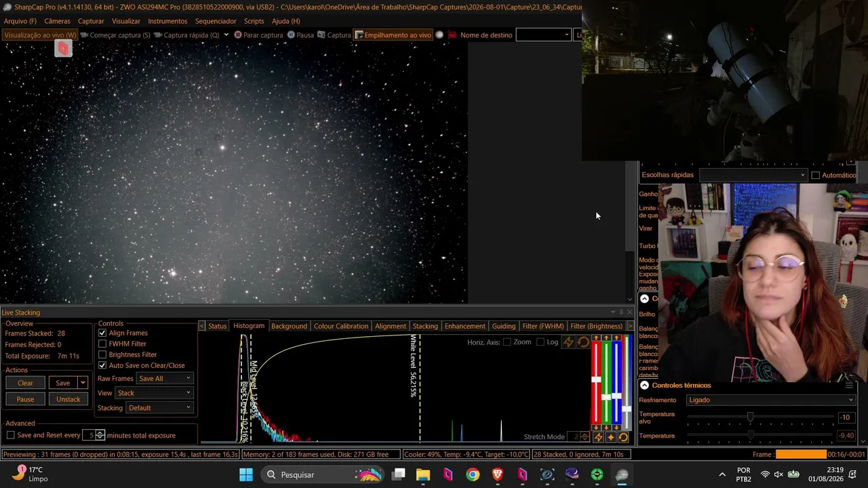
Task: Click the Unstack button
Action: tap(68, 399)
